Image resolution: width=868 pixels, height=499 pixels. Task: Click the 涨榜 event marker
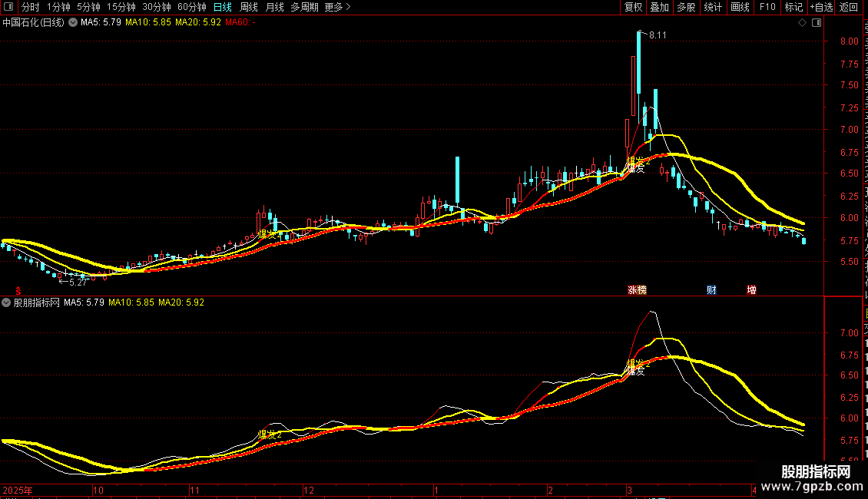637,290
